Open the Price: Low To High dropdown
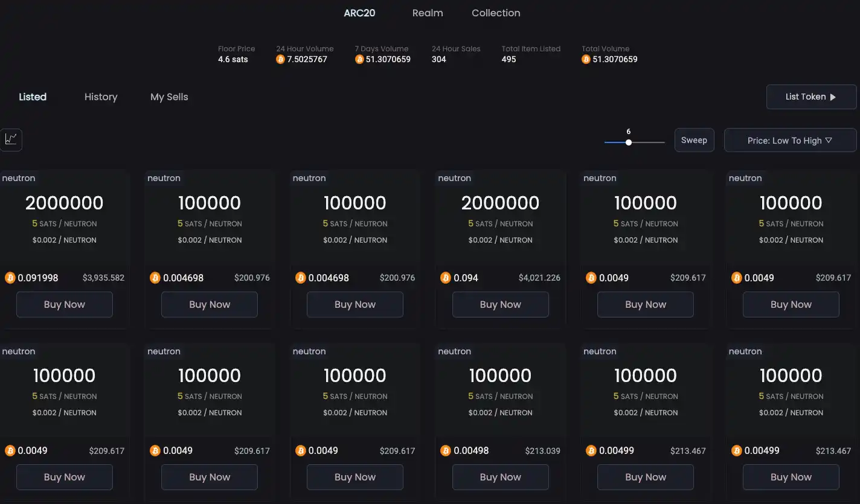This screenshot has width=860, height=504. coord(790,140)
